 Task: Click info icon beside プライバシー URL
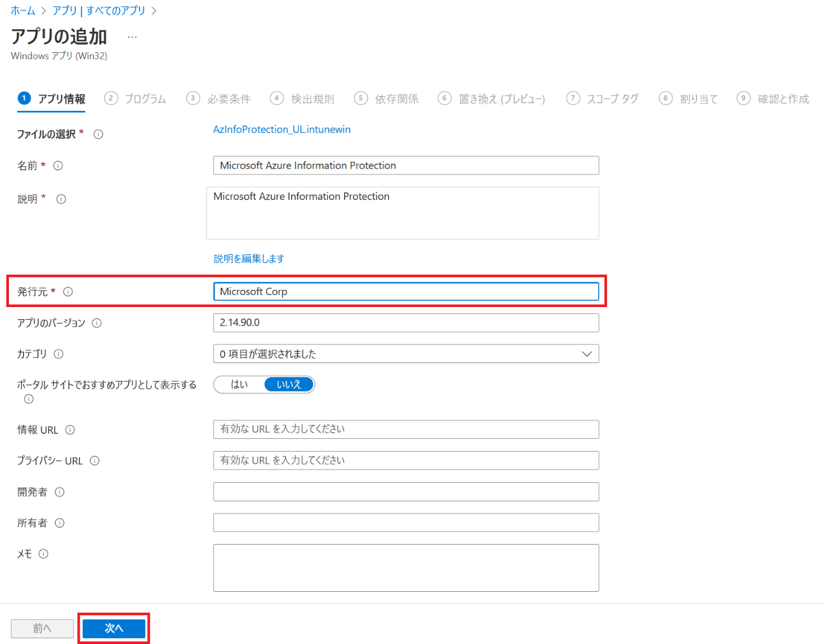(95, 461)
